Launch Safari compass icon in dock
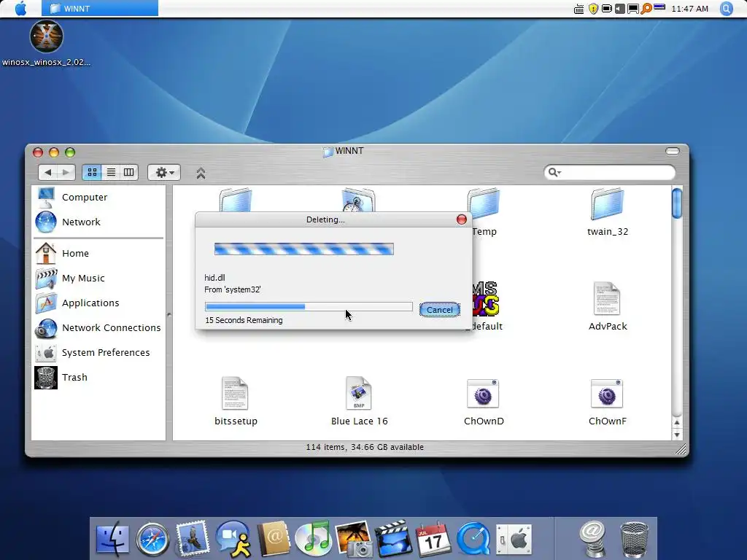 pyautogui.click(x=152, y=539)
